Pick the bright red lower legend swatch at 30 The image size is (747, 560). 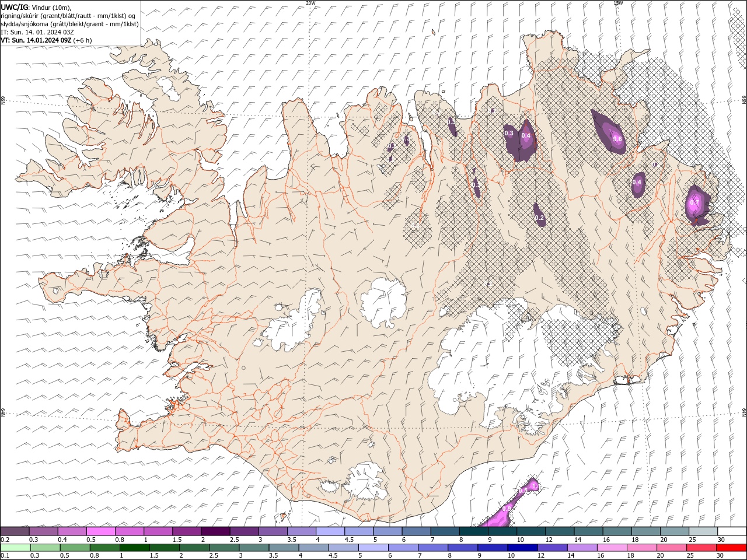pyautogui.click(x=731, y=548)
